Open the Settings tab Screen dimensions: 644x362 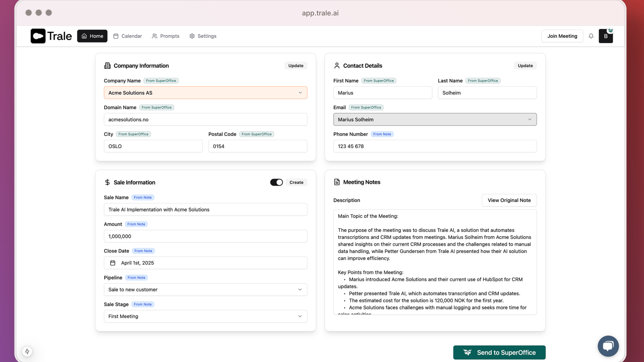point(203,36)
